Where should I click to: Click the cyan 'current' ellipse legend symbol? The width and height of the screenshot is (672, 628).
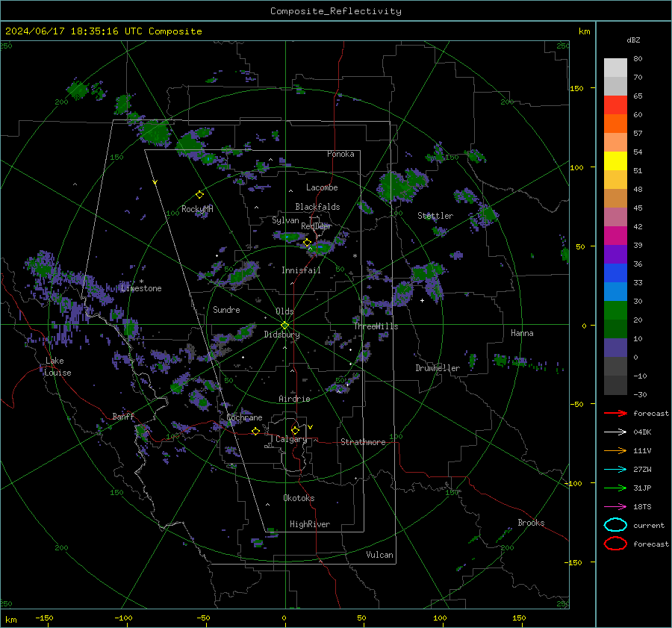pos(615,525)
